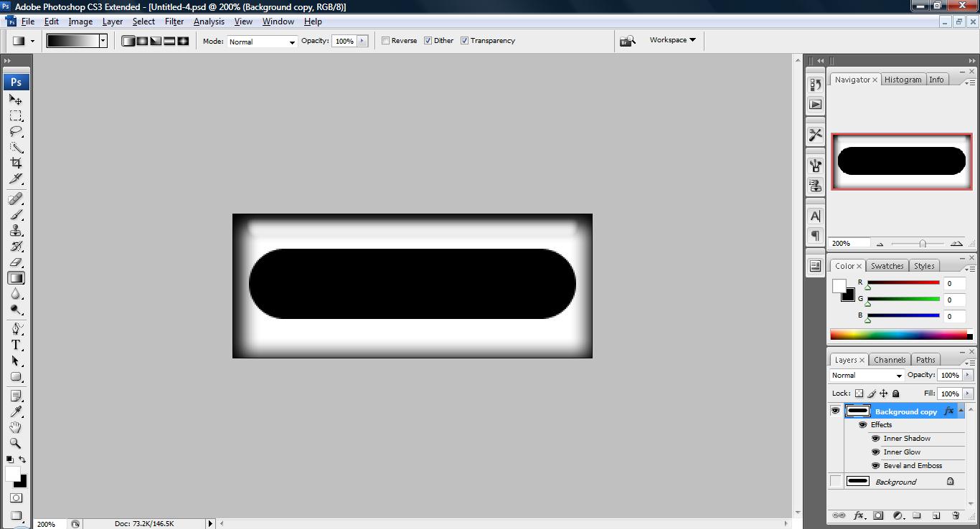Viewport: 980px width, 529px height.
Task: Select the Lasso tool
Action: 16,132
